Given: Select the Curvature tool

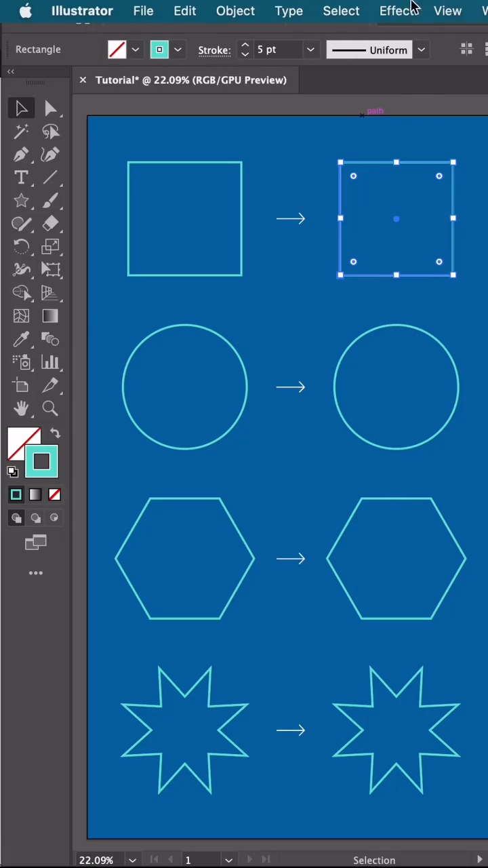Looking at the screenshot, I should [50, 155].
